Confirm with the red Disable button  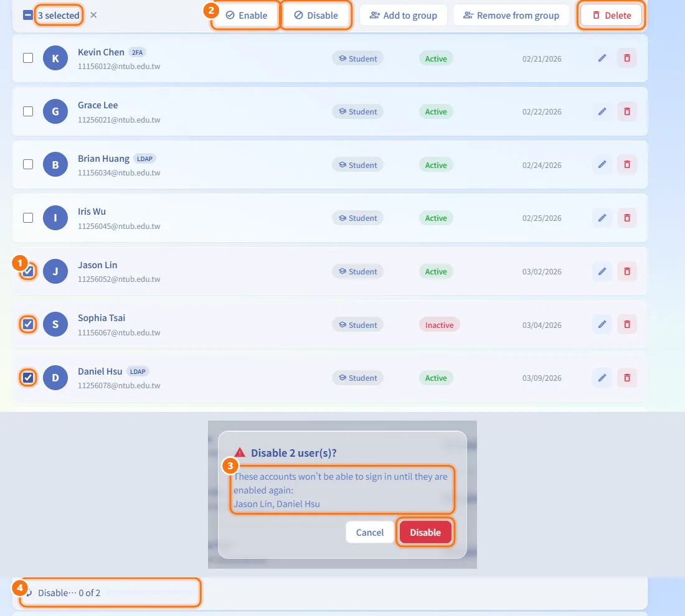(425, 532)
